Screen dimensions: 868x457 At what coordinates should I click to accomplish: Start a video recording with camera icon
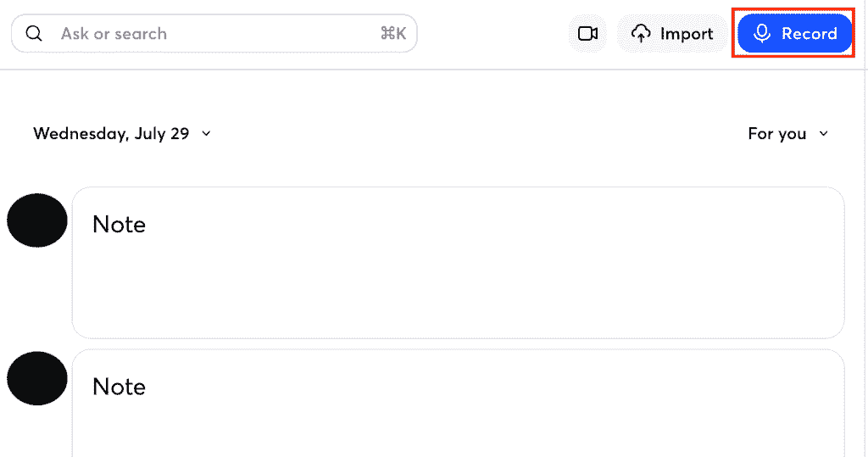click(x=587, y=33)
